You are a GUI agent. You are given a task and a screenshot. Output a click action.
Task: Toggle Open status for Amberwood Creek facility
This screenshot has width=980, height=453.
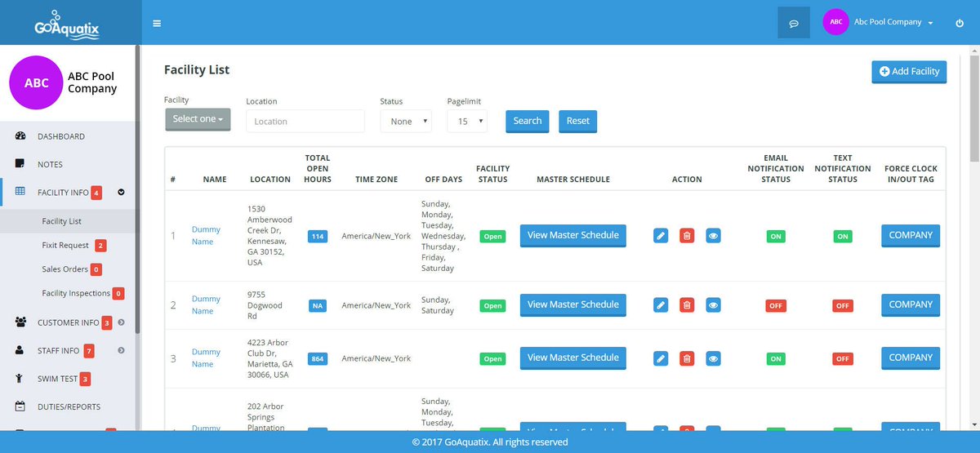pyautogui.click(x=492, y=236)
